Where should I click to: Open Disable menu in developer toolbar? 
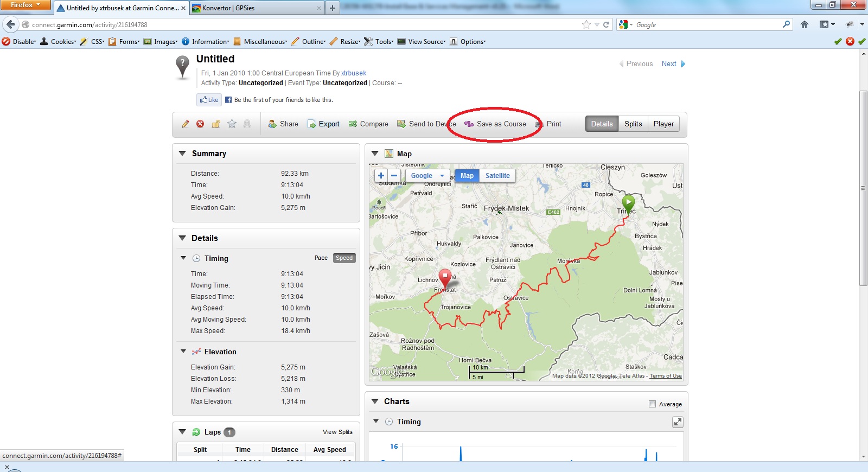pyautogui.click(x=20, y=41)
